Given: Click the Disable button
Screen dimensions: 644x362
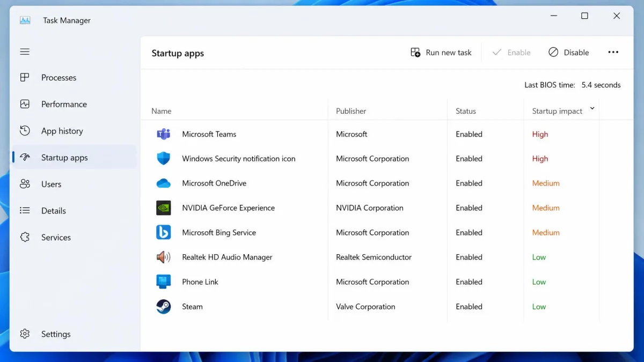Looking at the screenshot, I should click(569, 52).
